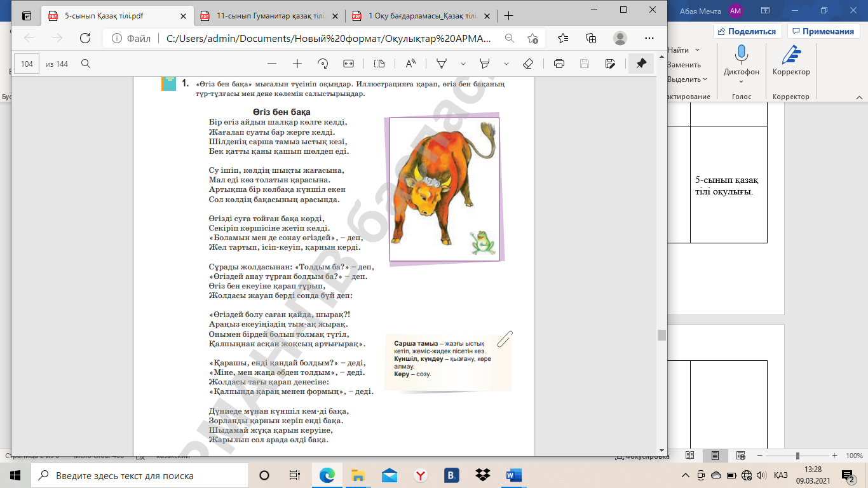Click the address bar with the file path
Screen dimensions: 868x488
tap(329, 38)
